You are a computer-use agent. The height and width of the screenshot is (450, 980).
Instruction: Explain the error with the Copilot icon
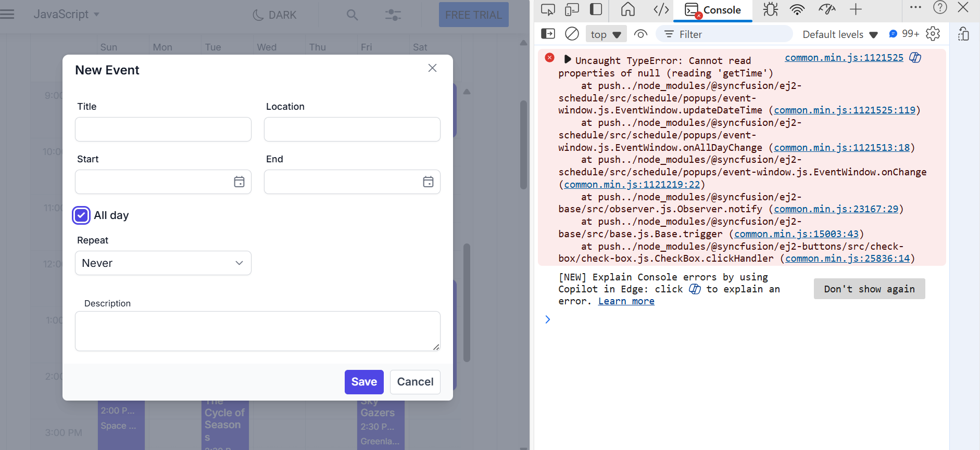(x=915, y=58)
